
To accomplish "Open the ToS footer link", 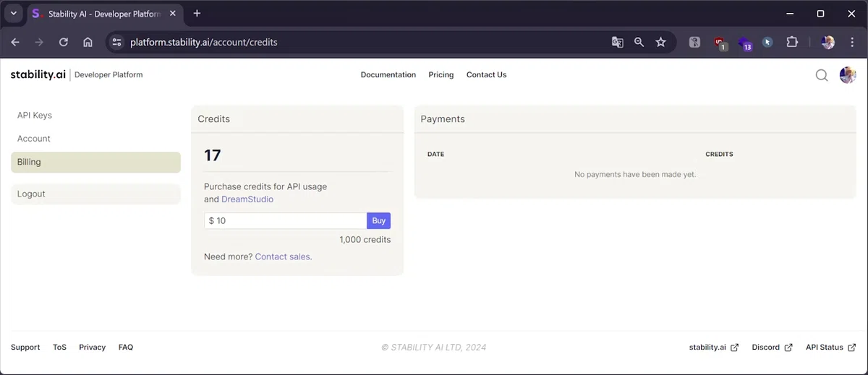I will pyautogui.click(x=59, y=348).
